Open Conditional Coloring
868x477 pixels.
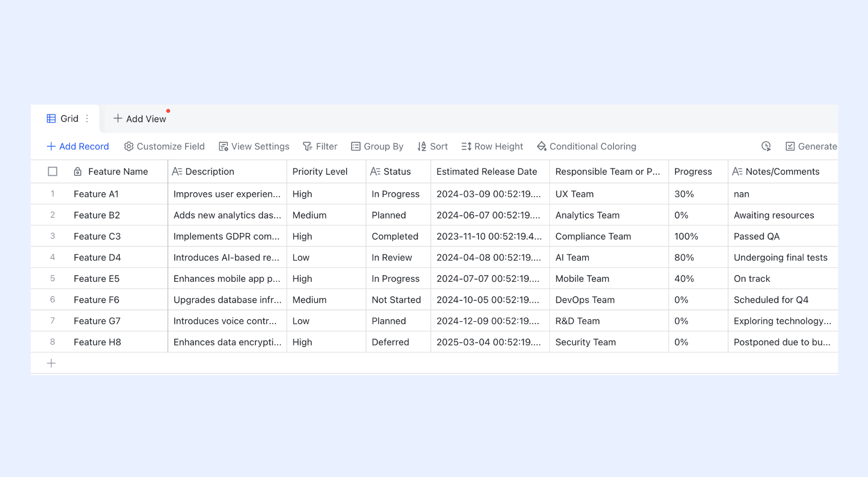pos(586,146)
